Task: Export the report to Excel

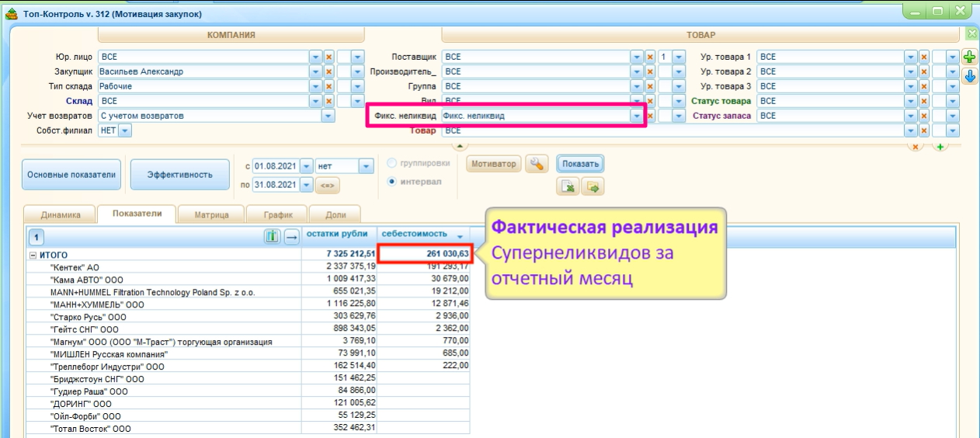Action: coord(568,186)
